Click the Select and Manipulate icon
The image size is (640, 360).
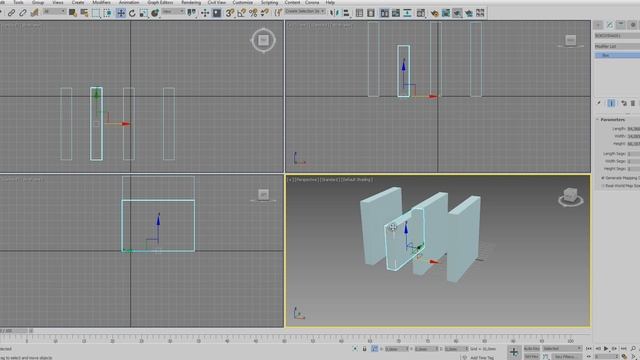pyautogui.click(x=205, y=13)
